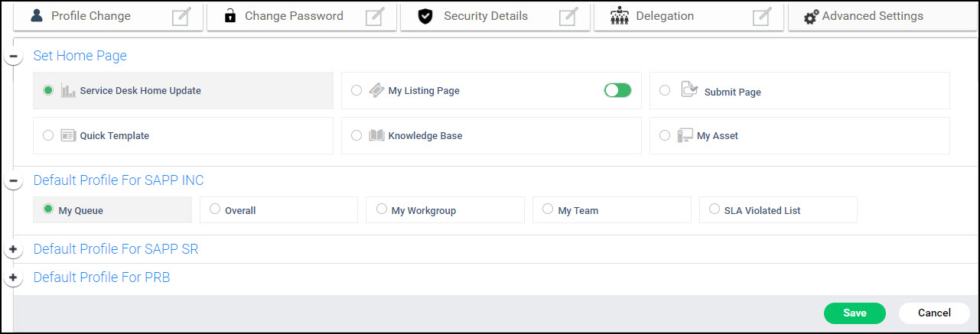
Task: Open the Security Details tab
Action: coord(486,16)
